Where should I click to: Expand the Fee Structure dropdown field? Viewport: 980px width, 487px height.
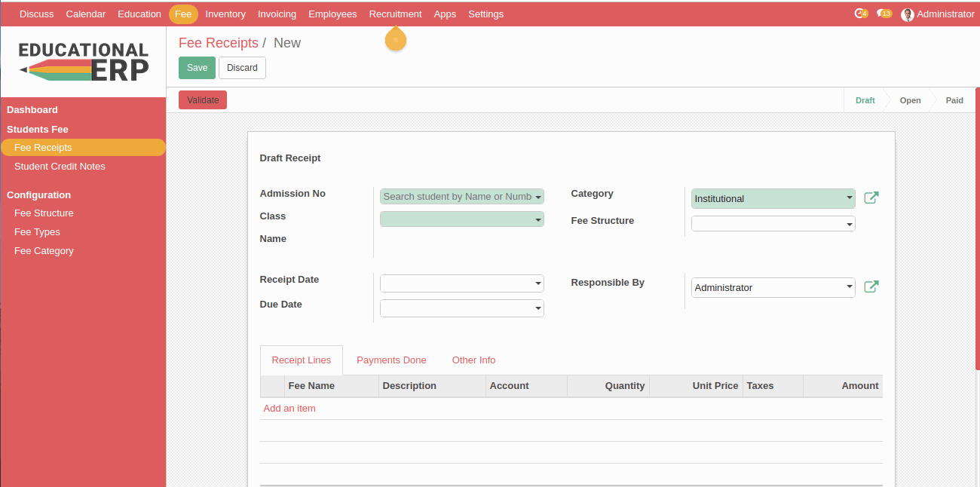850,224
